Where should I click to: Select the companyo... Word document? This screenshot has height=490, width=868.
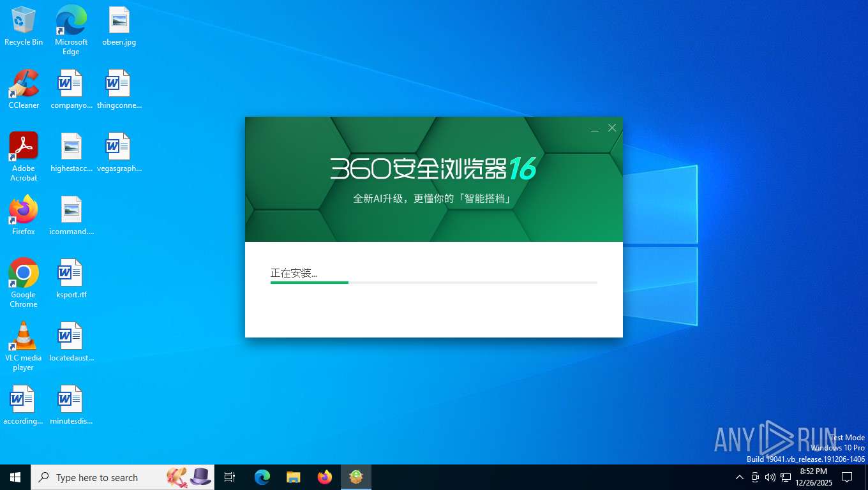[71, 89]
